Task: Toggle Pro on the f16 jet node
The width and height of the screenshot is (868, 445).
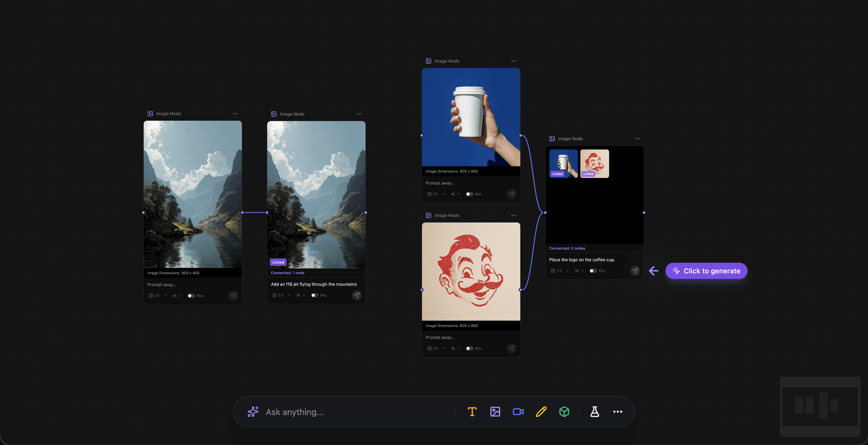Action: [x=314, y=296]
